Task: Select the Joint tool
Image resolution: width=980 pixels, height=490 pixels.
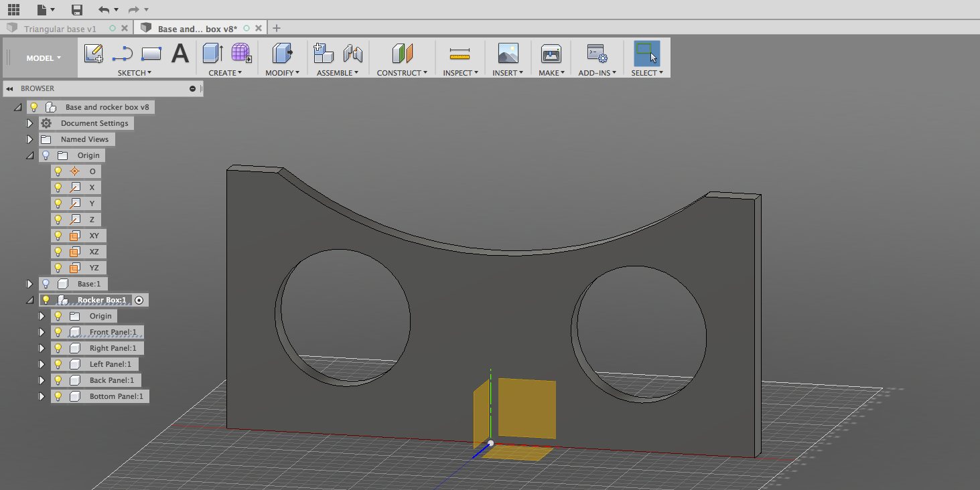Action: pos(352,54)
